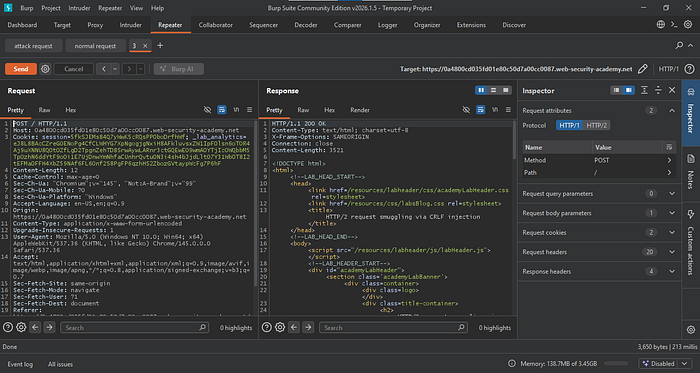Toggle line wrap in Request editor
Viewport: 700px width, 373px height.
tap(221, 110)
